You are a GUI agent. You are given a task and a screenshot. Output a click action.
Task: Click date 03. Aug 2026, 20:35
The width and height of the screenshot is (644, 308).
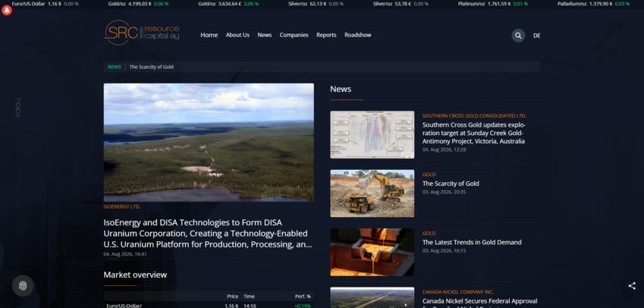[x=444, y=192]
